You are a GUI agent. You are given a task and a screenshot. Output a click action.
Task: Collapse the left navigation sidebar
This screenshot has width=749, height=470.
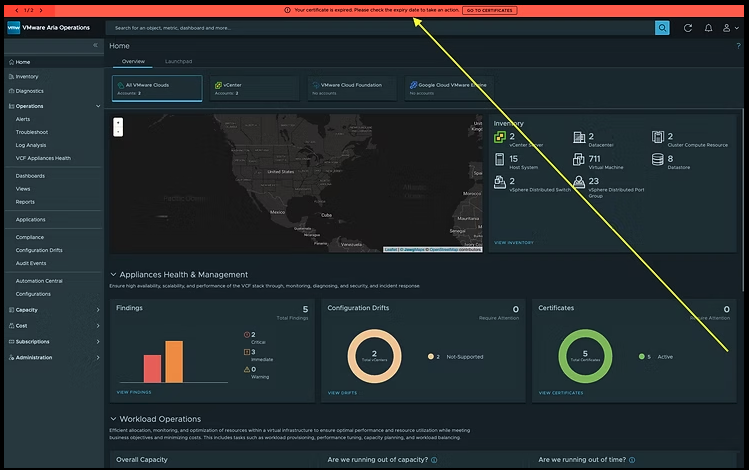[96, 46]
